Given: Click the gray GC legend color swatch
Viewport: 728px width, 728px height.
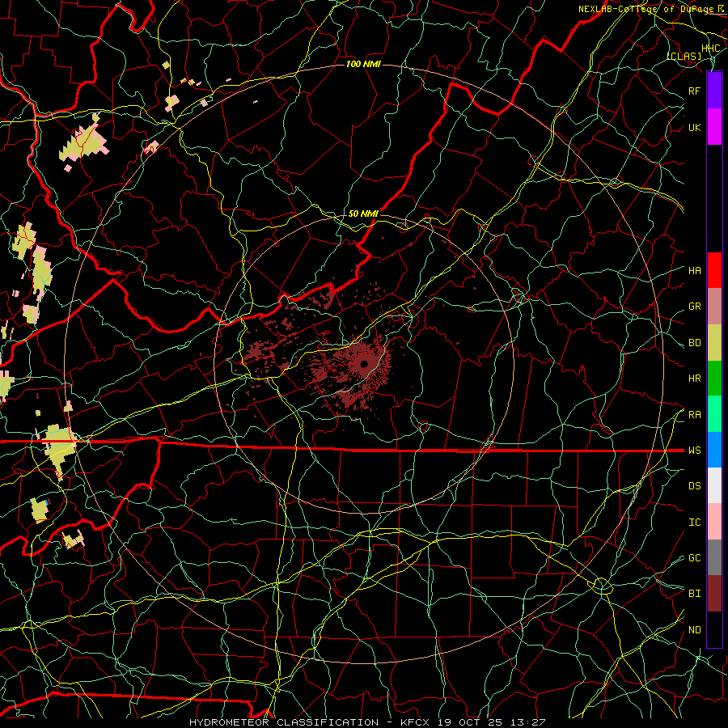Looking at the screenshot, I should (714, 557).
